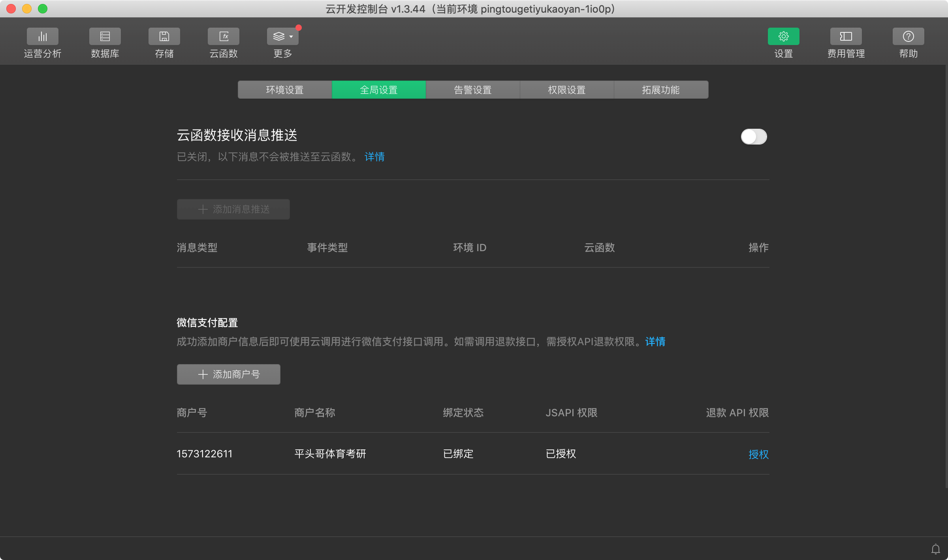Open the 存储 storage icon
The width and height of the screenshot is (948, 560).
pyautogui.click(x=164, y=37)
